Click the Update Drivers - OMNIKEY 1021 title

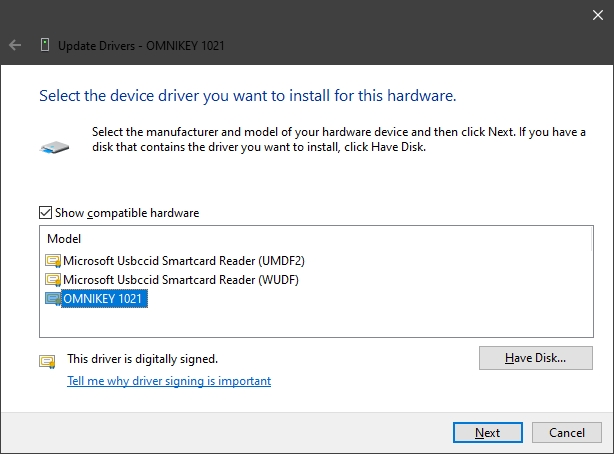coord(141,46)
